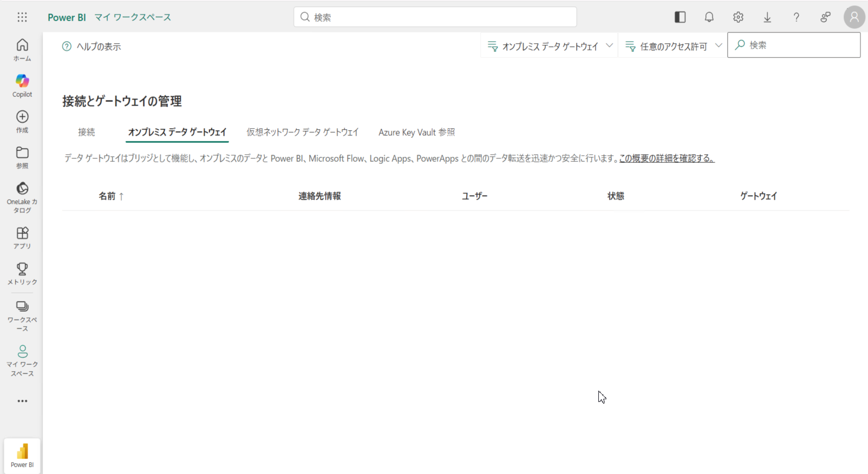Open the settings gear icon
The height and width of the screenshot is (474, 868).
coord(738,17)
